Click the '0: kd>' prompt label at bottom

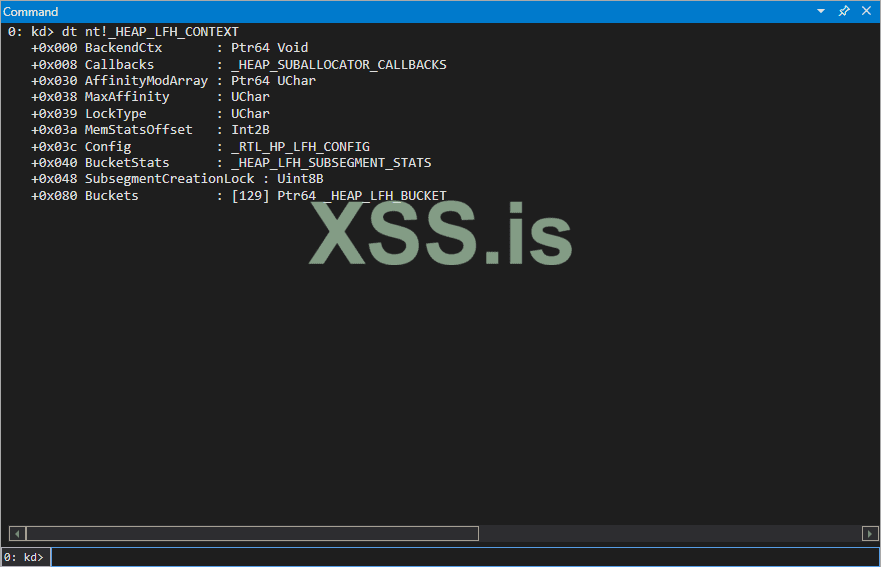[x=24, y=557]
